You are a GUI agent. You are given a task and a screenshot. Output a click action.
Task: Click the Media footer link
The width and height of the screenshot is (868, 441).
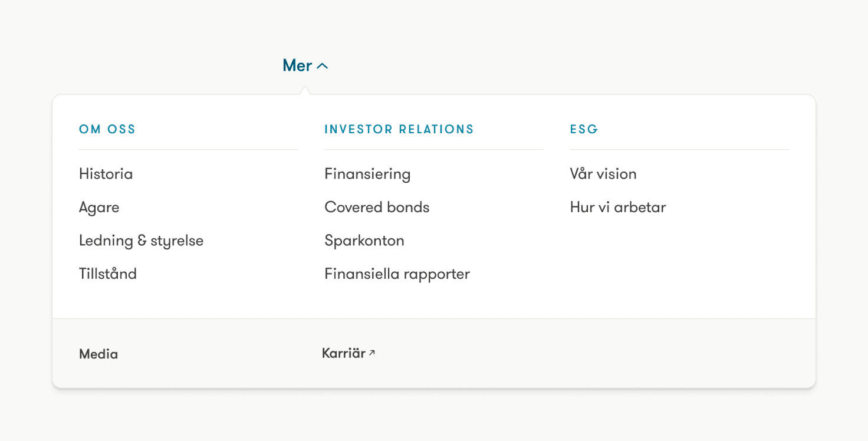[x=98, y=354]
